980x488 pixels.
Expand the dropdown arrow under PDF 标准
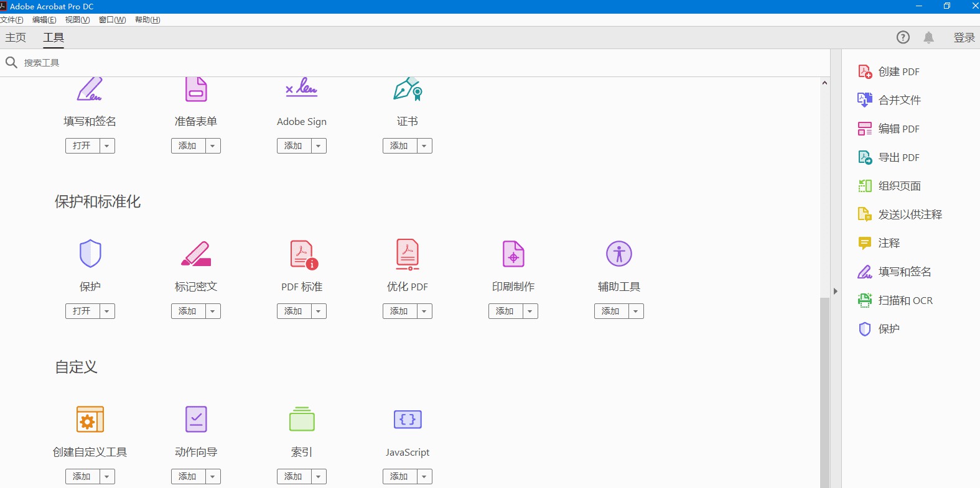(319, 311)
